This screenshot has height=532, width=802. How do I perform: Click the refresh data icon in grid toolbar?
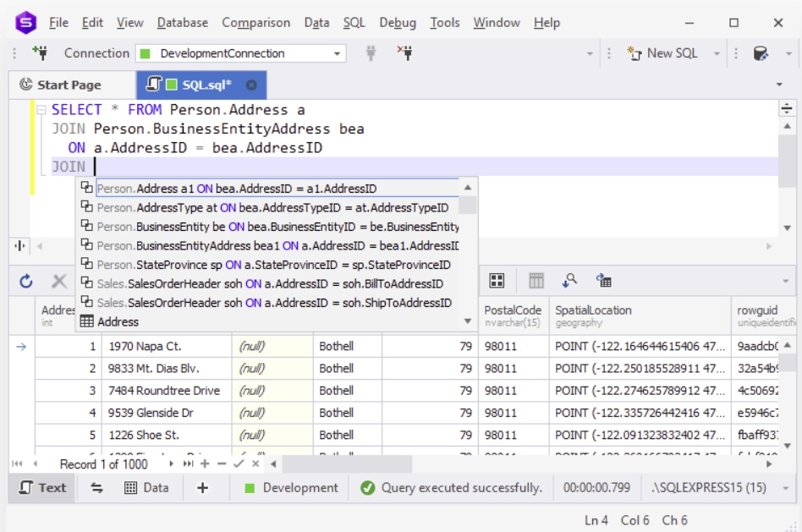pyautogui.click(x=26, y=281)
